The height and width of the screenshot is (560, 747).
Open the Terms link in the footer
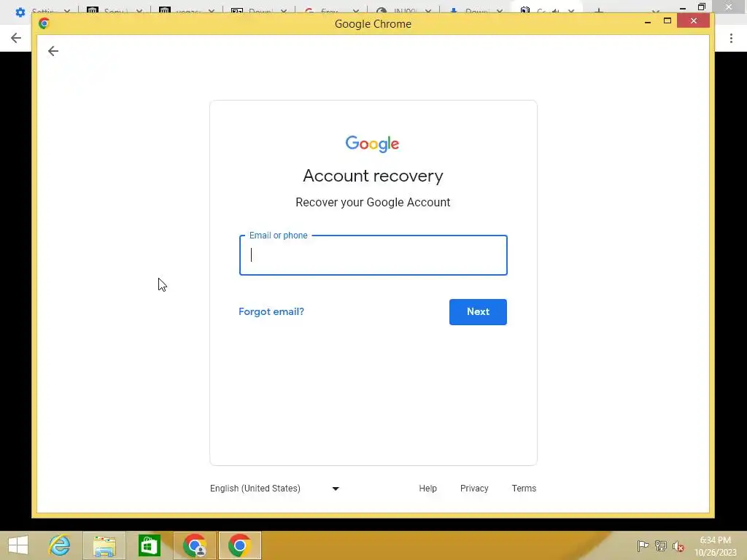coord(524,489)
